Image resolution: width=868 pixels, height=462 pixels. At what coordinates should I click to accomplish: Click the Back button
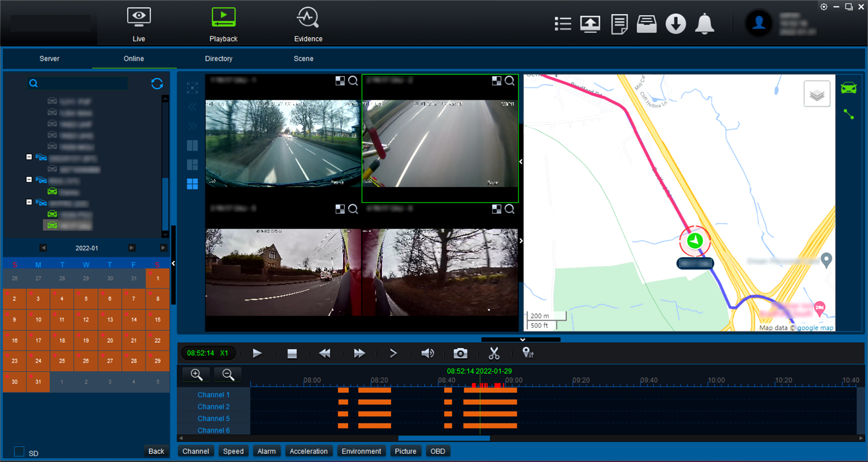pyautogui.click(x=156, y=451)
